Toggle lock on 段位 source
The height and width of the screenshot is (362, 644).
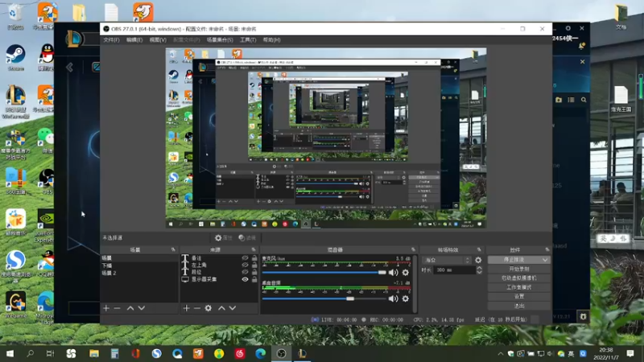tap(254, 272)
